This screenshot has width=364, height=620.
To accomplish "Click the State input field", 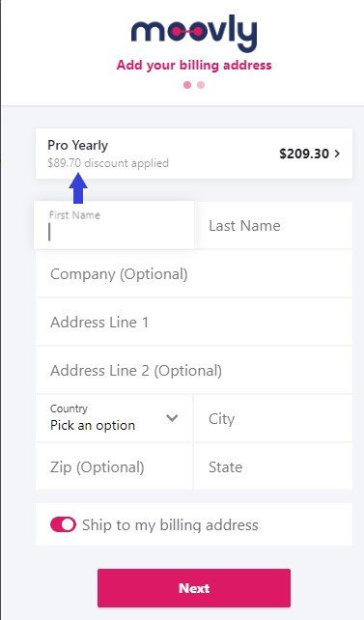I will [273, 466].
